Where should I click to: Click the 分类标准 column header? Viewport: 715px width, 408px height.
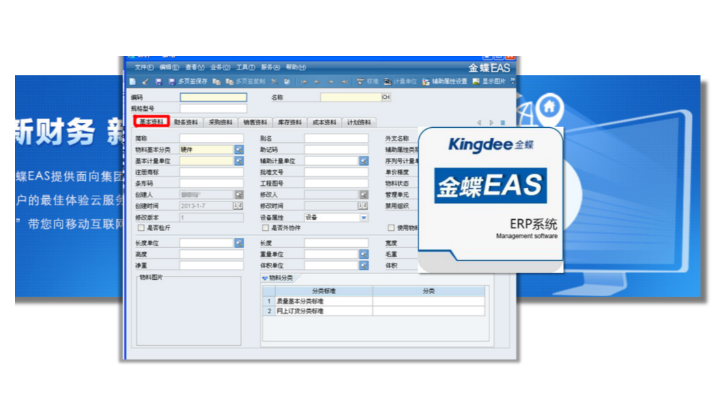tap(324, 291)
